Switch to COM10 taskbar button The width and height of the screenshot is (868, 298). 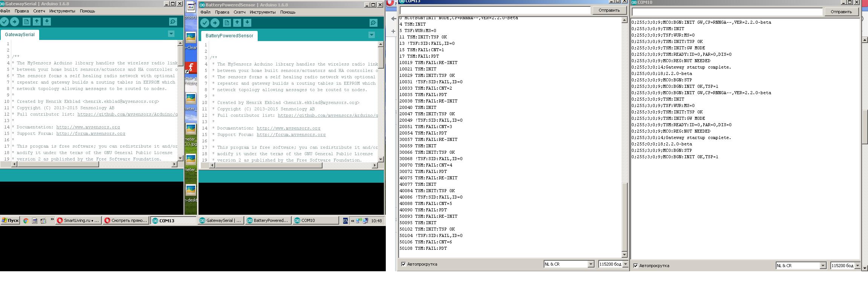316,221
